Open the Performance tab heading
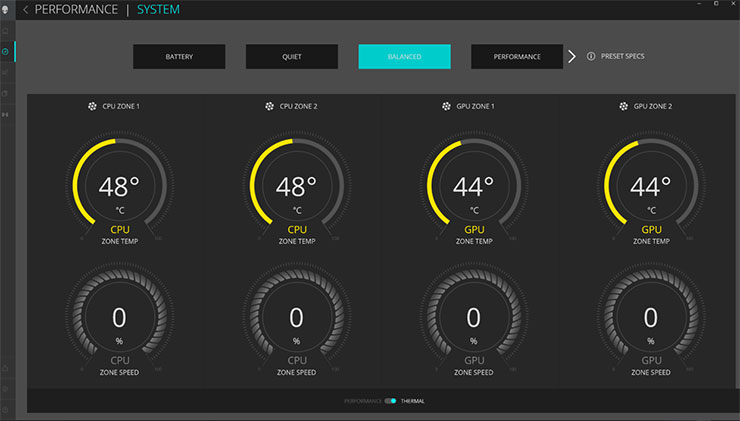 76,10
